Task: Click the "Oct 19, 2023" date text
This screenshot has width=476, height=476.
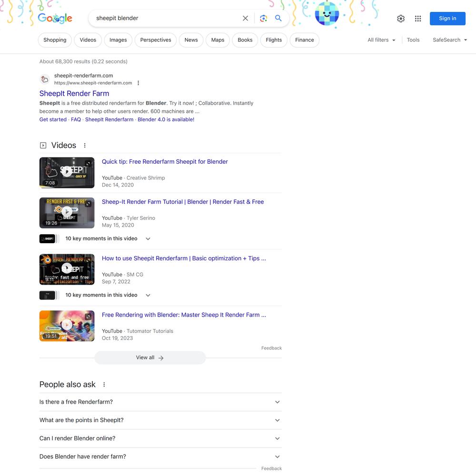Action: coord(118,338)
